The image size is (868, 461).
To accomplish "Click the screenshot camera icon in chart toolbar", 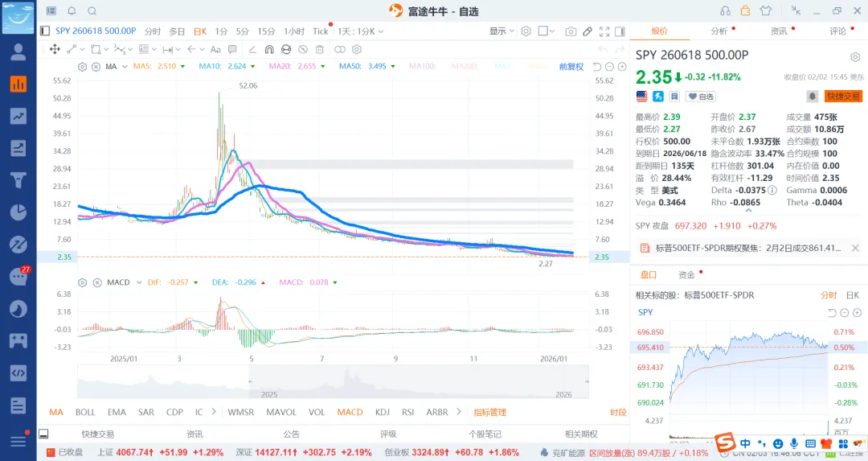I will pyautogui.click(x=571, y=31).
